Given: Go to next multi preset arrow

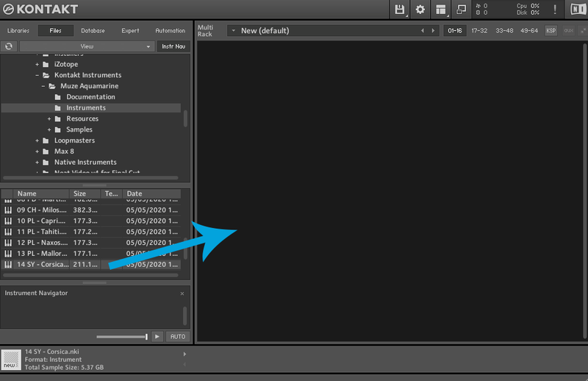Looking at the screenshot, I should [433, 31].
